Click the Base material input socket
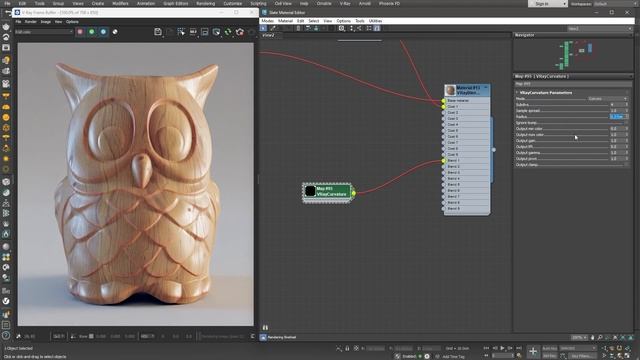This screenshot has height=360, width=640. 444,100
